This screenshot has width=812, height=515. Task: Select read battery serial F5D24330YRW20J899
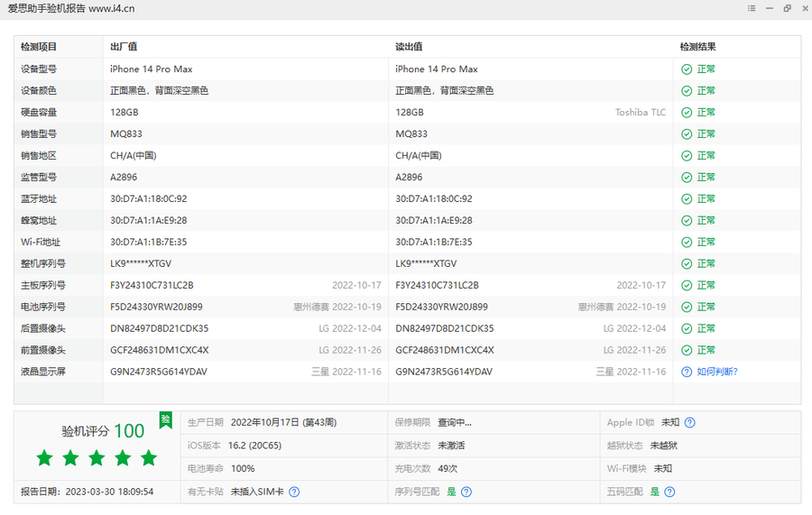tap(442, 307)
